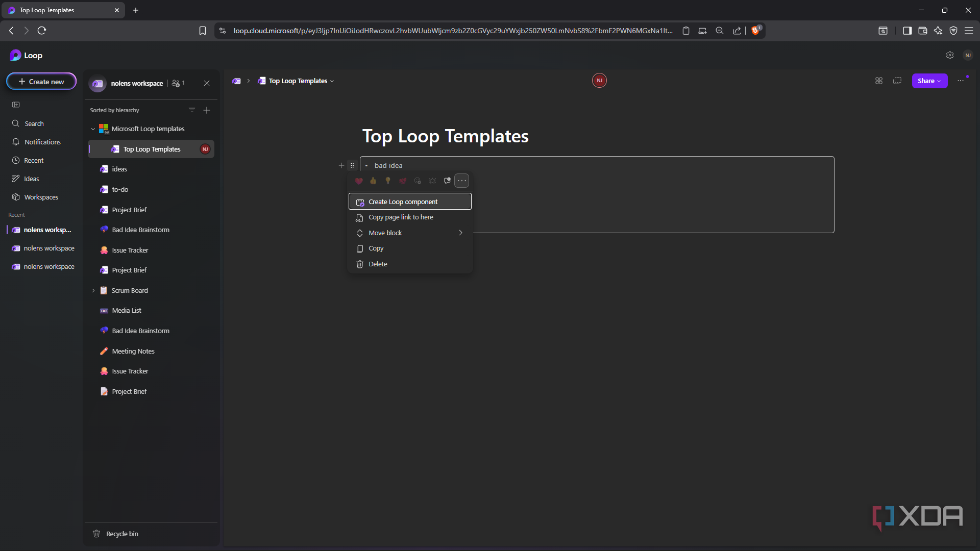Click the Share button
This screenshot has width=980, height=551.
929,81
